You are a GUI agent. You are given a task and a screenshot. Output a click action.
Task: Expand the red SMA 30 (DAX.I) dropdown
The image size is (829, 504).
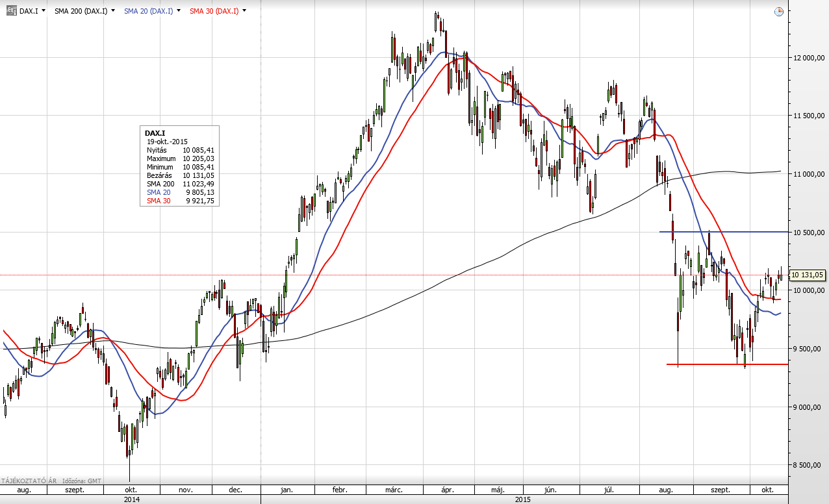244,11
